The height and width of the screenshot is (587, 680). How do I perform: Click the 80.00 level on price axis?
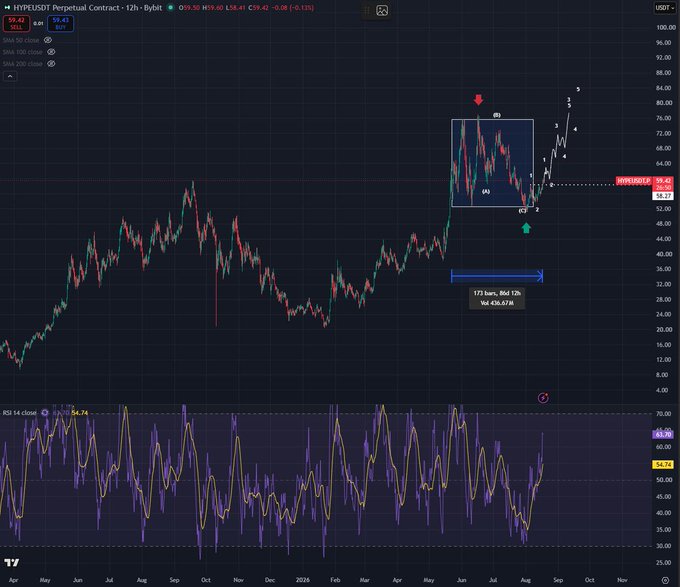664,103
